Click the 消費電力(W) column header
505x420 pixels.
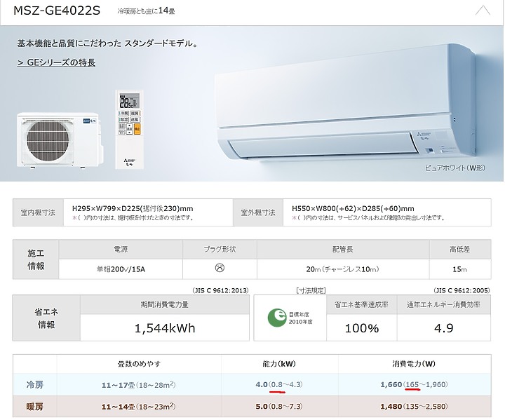tap(414, 364)
